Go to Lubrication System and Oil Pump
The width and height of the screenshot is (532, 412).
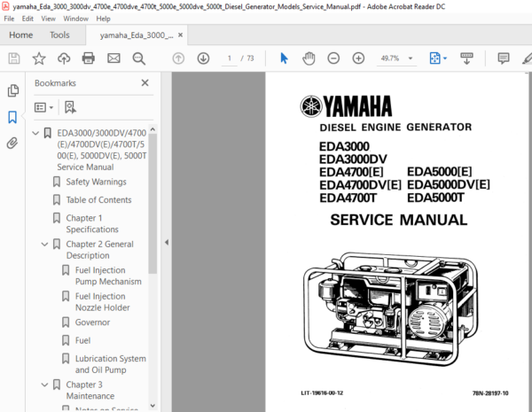111,364
